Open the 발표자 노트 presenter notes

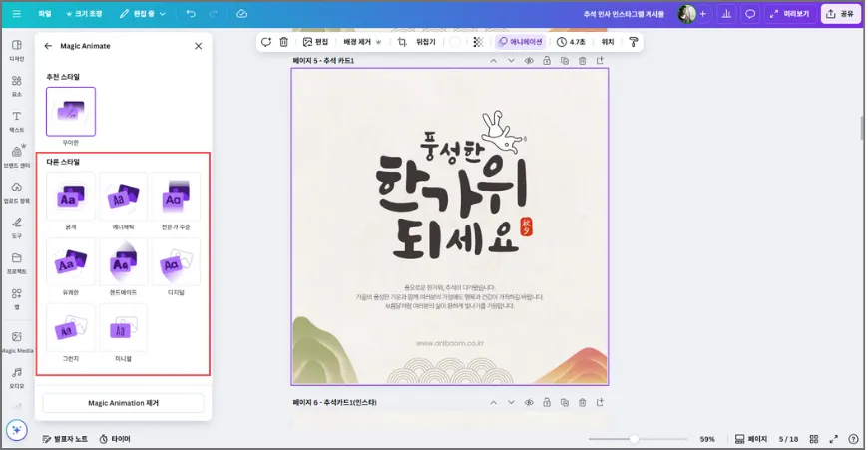click(x=65, y=439)
